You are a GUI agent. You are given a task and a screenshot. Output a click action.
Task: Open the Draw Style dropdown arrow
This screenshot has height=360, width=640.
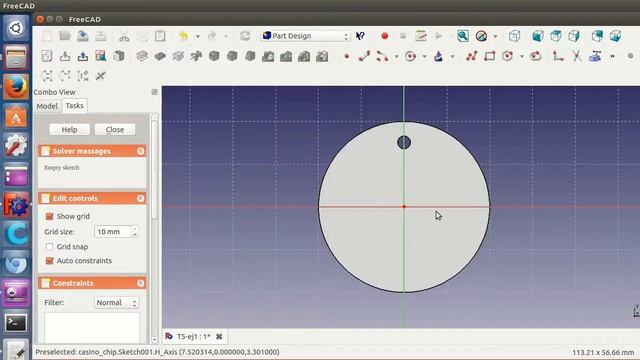tap(495, 36)
